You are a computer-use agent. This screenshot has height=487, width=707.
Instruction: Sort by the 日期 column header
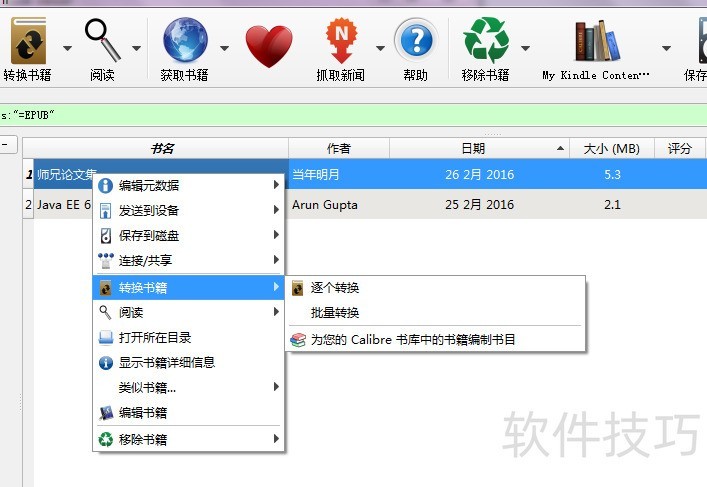[x=473, y=148]
